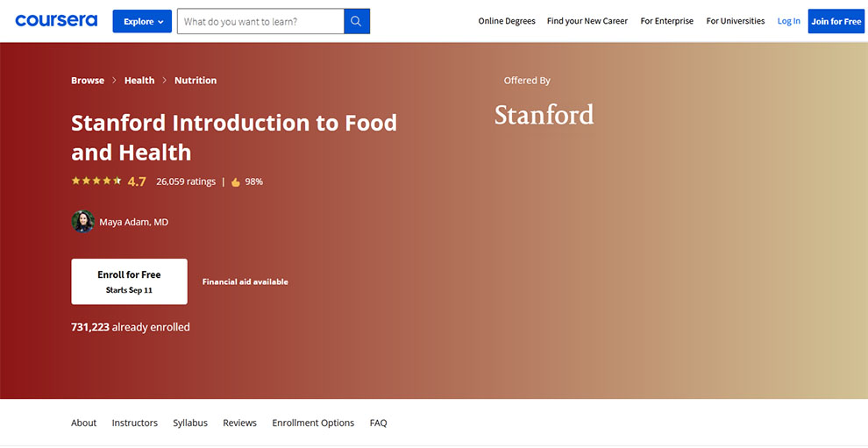Click the 4.7 rating value
The image size is (868, 448).
(137, 181)
